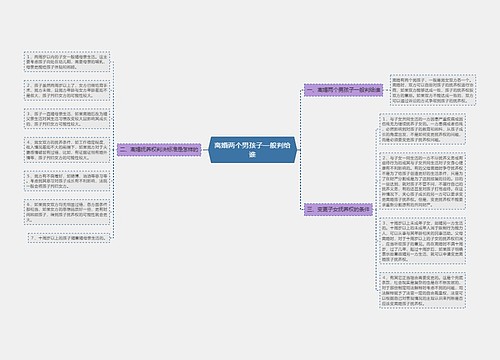Select the purple branch 一、离婚两个男孩子一般判给谁

tap(343, 90)
